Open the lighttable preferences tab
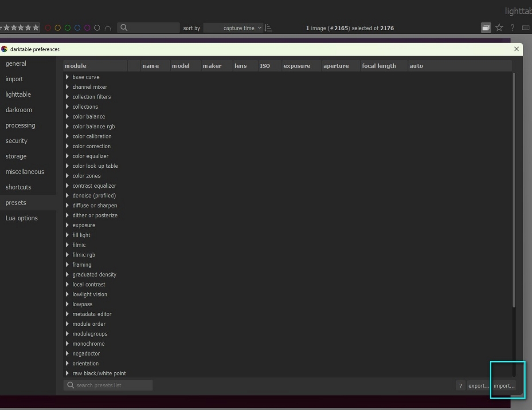532x410 pixels. pyautogui.click(x=28, y=95)
